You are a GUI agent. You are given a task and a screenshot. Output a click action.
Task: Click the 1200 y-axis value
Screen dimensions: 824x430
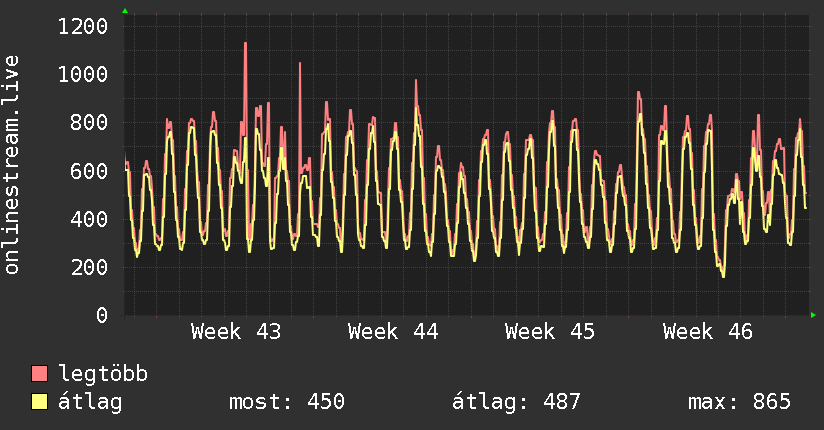(x=83, y=26)
